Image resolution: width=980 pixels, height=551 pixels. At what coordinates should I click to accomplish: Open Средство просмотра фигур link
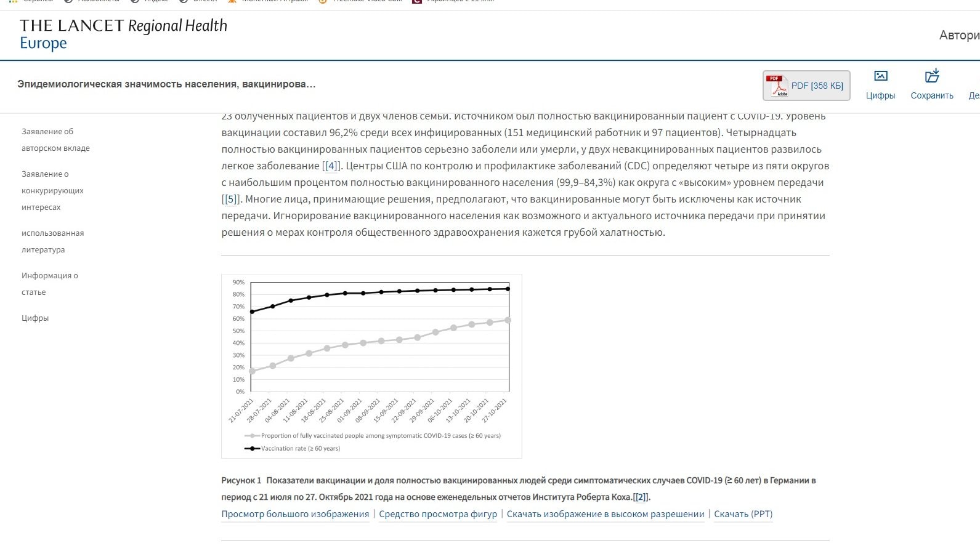[437, 514]
